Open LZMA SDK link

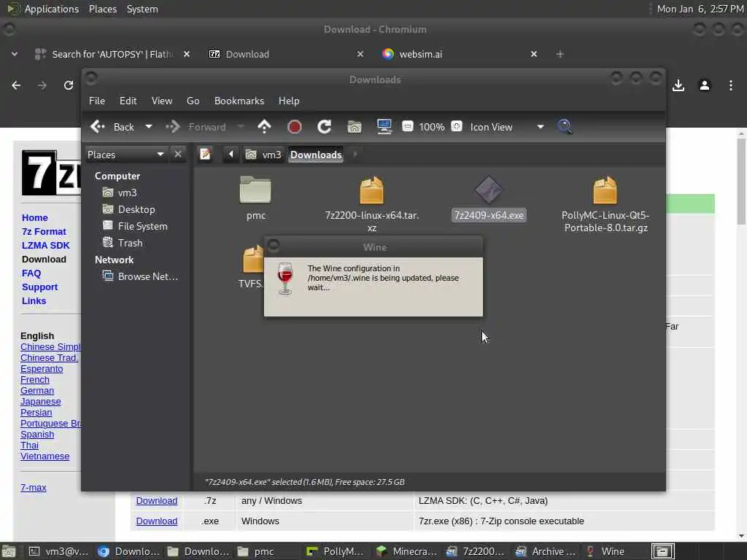coord(46,245)
